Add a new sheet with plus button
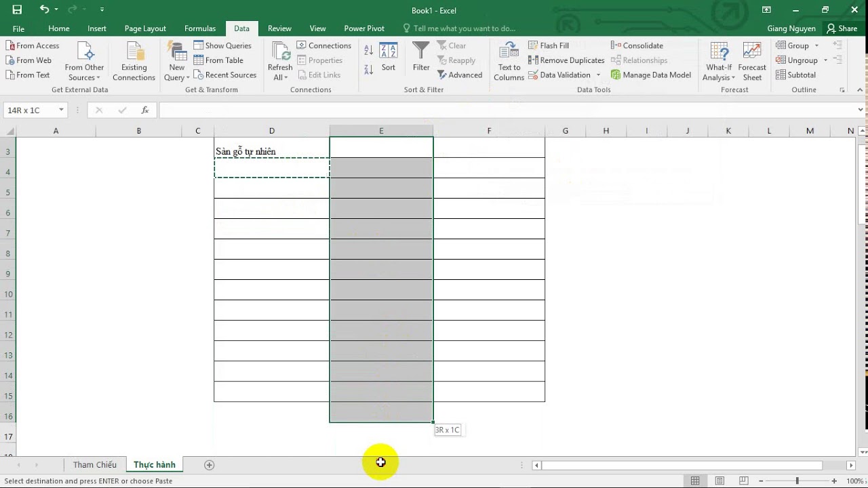Screen dimensions: 868x488 209,465
